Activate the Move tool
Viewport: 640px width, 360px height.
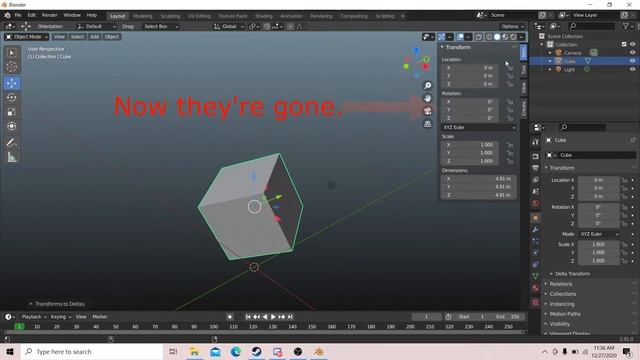(x=11, y=83)
